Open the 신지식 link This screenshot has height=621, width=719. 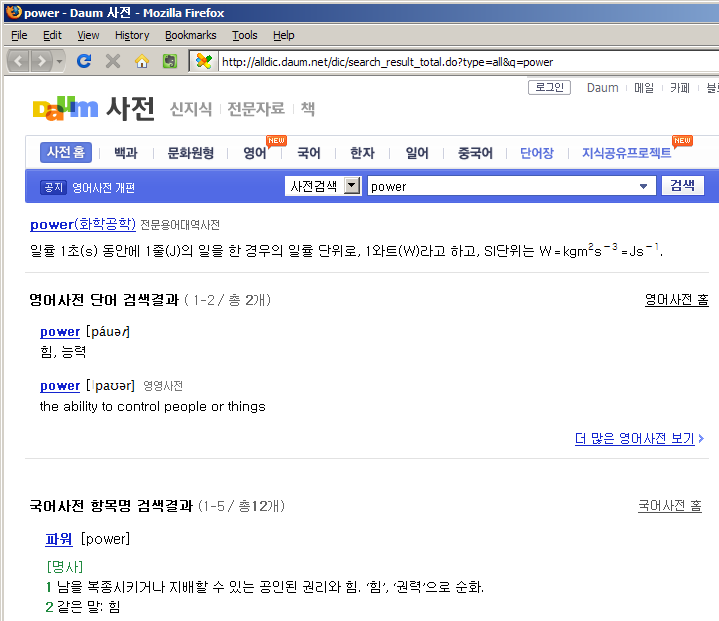coord(191,109)
